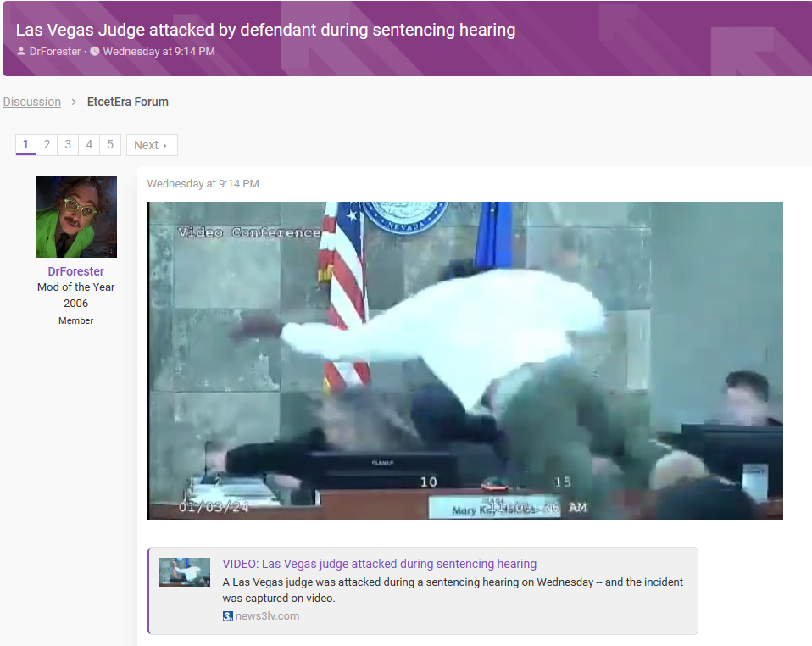Image resolution: width=812 pixels, height=646 pixels.
Task: Open DrForester username link under avatar
Action: tap(75, 271)
